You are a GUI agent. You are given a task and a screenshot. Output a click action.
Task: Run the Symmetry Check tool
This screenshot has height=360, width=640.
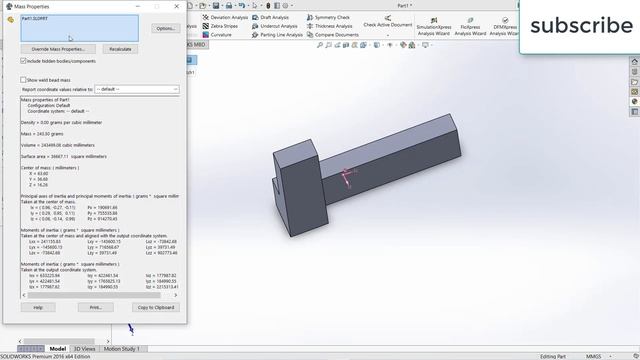pyautogui.click(x=328, y=18)
